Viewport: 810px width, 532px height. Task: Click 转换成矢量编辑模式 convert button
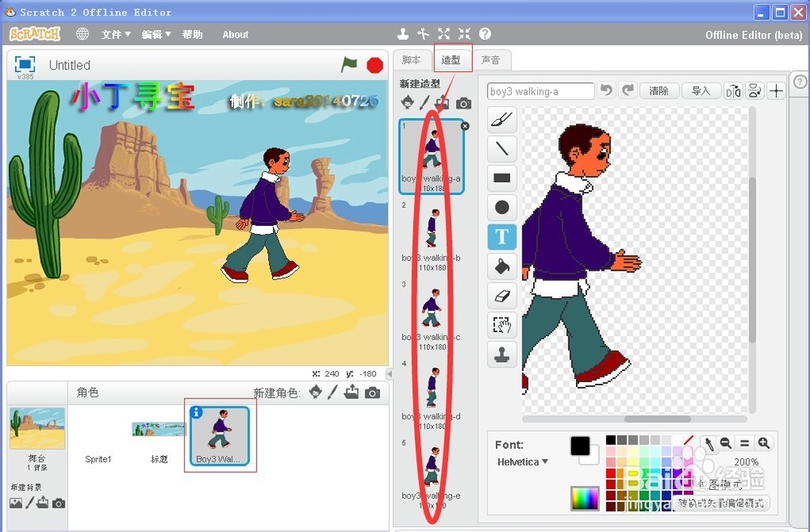click(721, 503)
